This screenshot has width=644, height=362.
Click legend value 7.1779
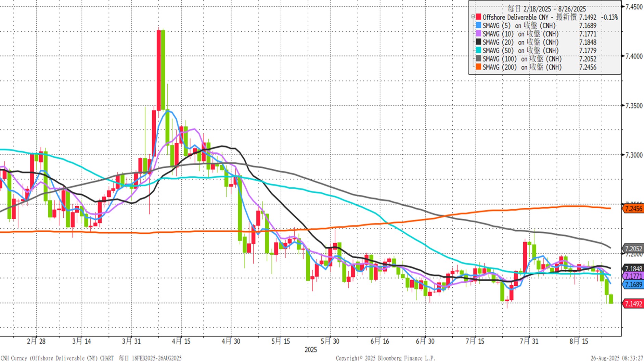(588, 51)
